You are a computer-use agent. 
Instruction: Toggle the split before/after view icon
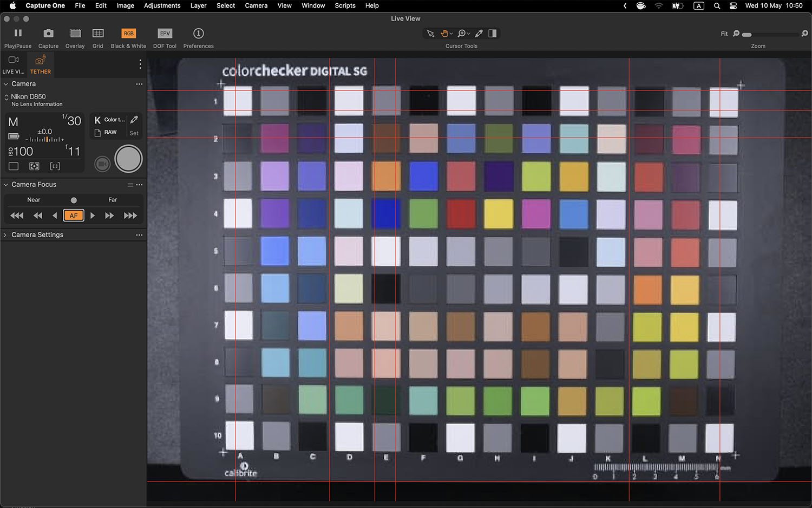[493, 34]
